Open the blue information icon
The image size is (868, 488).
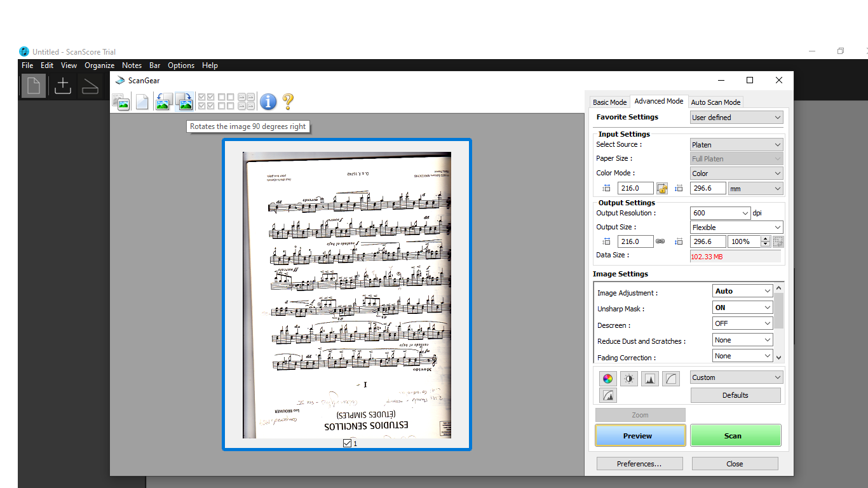coord(268,102)
